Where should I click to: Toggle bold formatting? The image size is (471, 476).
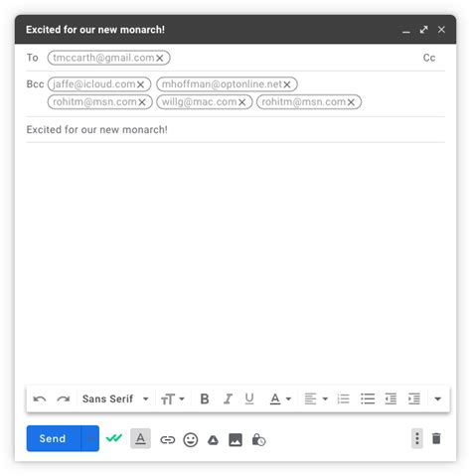[x=205, y=398]
